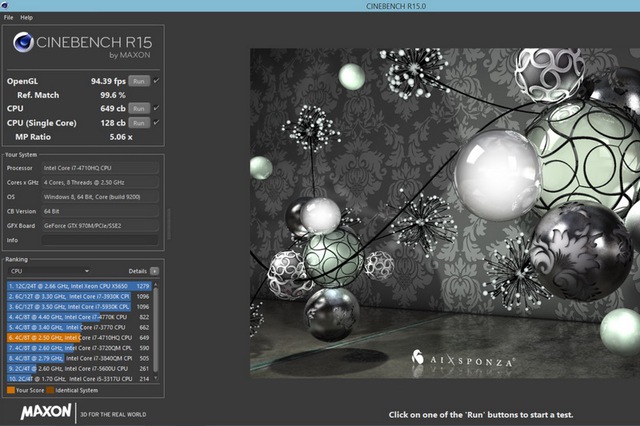This screenshot has height=426, width=640.
Task: Select ranking entry Core i7-3720QM
Action: (79, 348)
